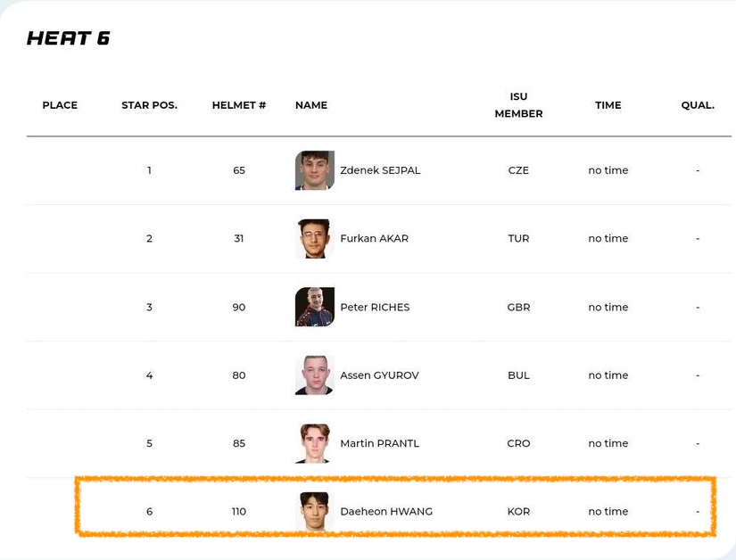
Task: Open the Martin PRANTL name link
Action: pyautogui.click(x=379, y=443)
